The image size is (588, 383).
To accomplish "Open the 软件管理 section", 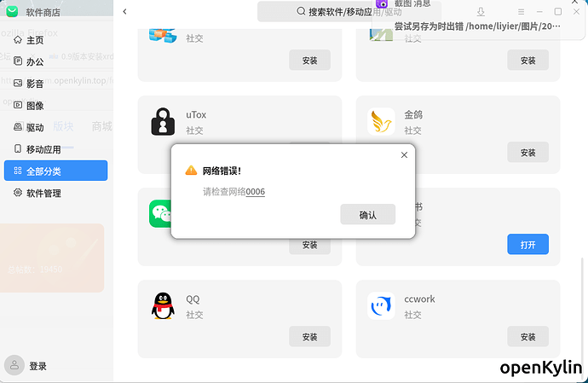I will pyautogui.click(x=56, y=193).
